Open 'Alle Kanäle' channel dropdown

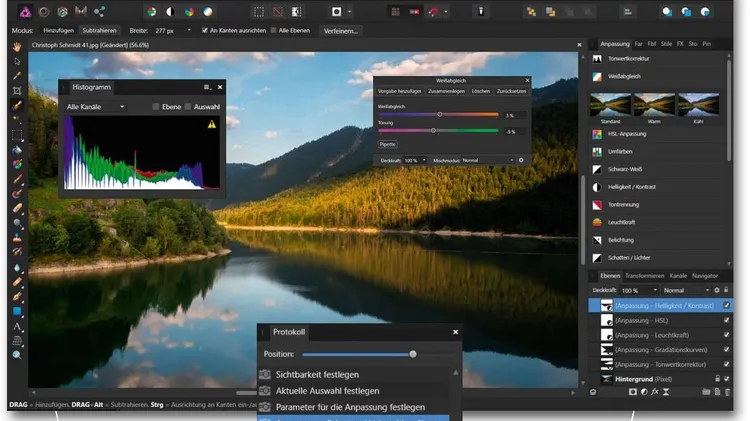(x=96, y=107)
